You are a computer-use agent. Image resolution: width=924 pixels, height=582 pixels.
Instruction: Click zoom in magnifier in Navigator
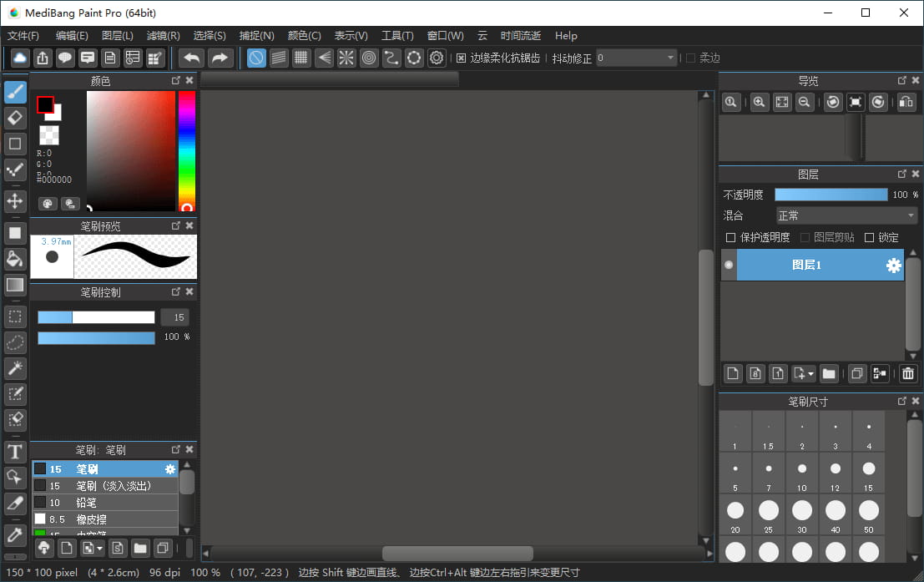759,102
